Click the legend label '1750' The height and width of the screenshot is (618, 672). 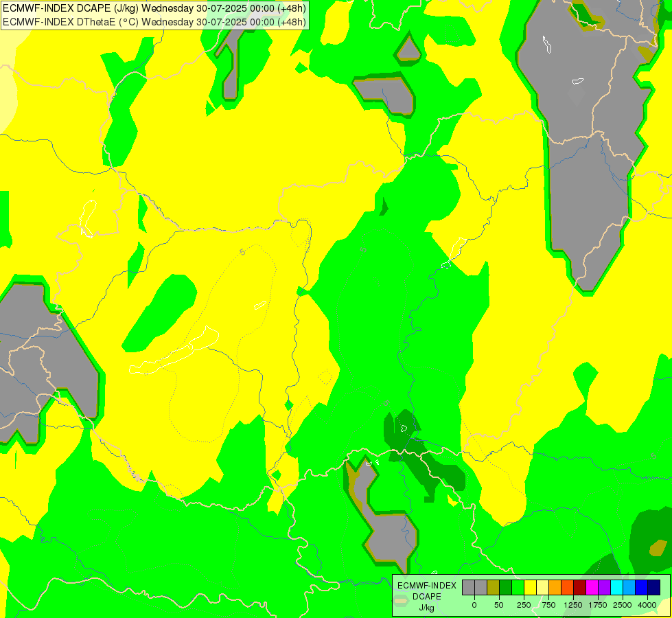[x=598, y=605]
